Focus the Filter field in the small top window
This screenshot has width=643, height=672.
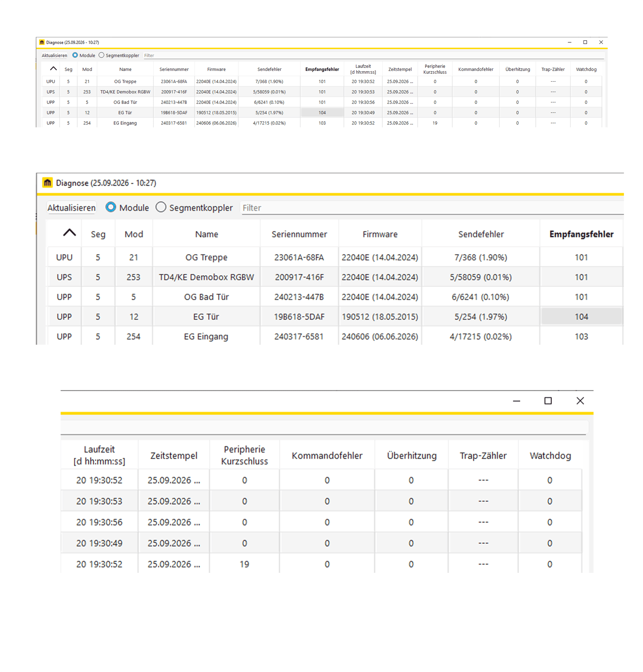pyautogui.click(x=373, y=55)
